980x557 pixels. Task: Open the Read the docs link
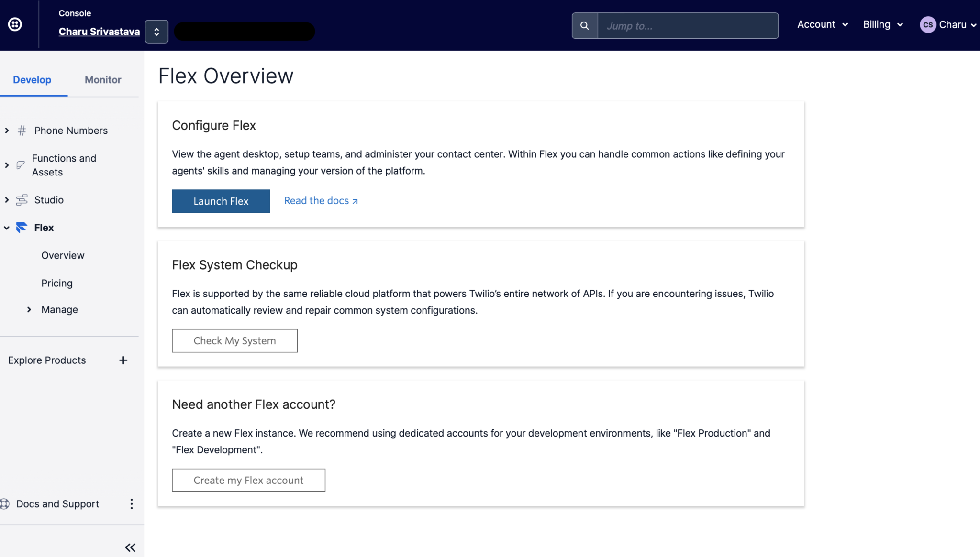[x=320, y=200]
